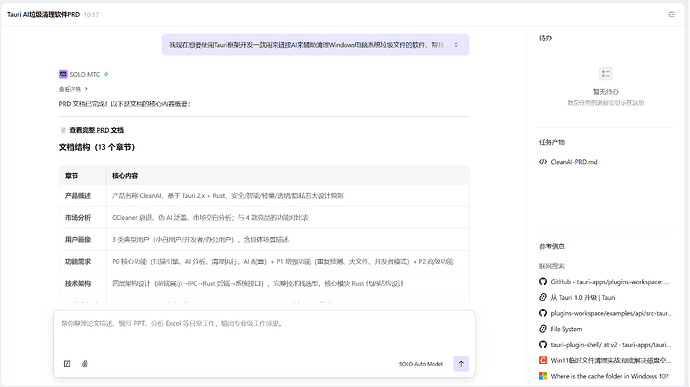Open the File System reference link
Image resolution: width=690 pixels, height=387 pixels.
[566, 329]
